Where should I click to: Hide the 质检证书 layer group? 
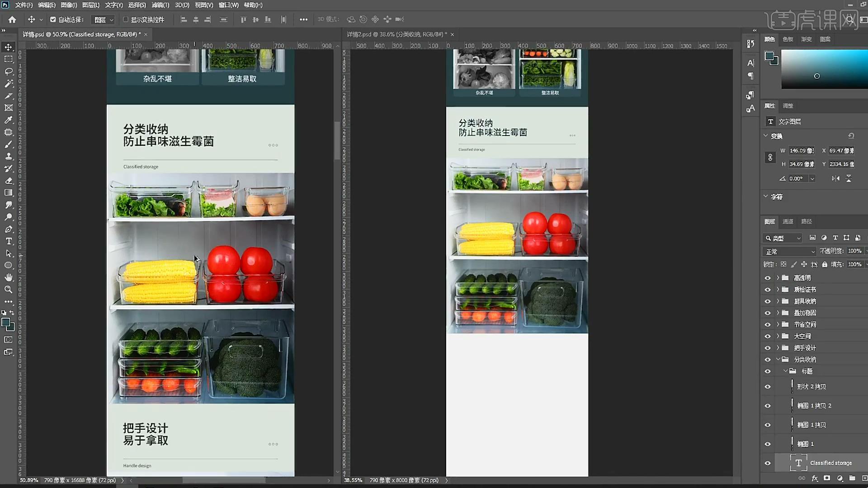click(x=768, y=290)
